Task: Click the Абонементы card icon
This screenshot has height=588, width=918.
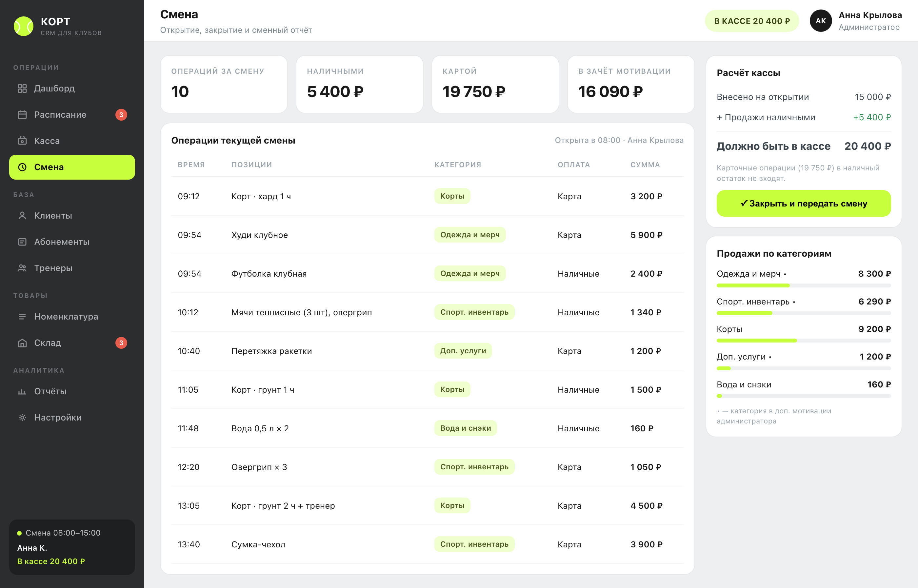Action: click(22, 242)
